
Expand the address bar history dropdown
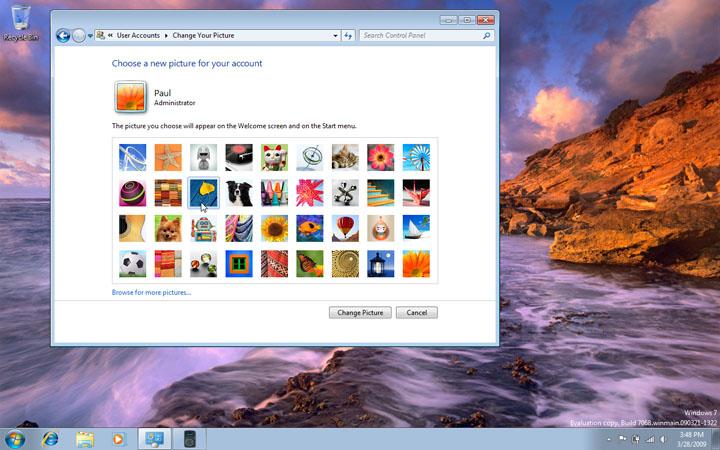coord(336,36)
